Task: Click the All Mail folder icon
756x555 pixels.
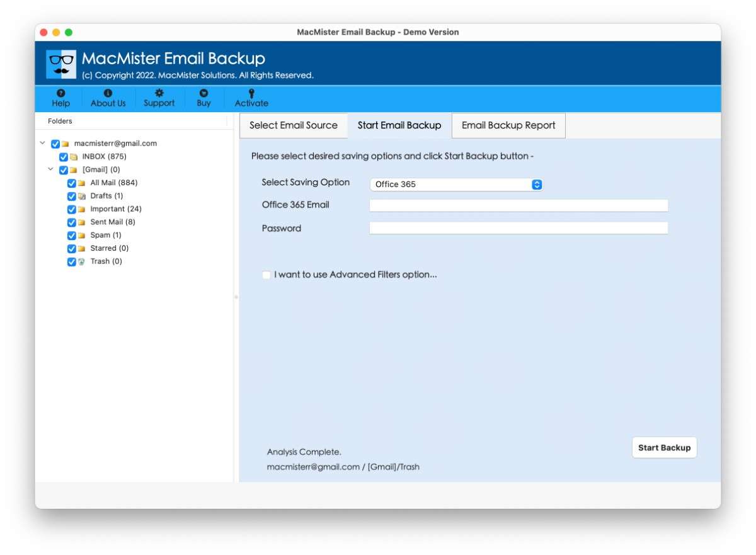Action: 81,183
